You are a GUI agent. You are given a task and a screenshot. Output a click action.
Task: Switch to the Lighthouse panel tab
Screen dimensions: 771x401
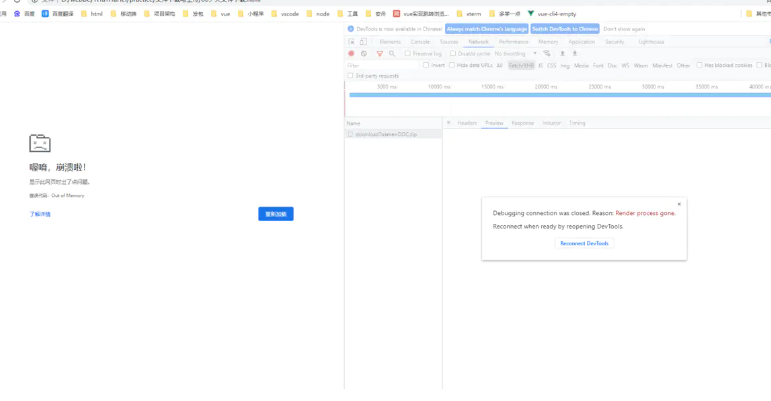click(x=651, y=42)
